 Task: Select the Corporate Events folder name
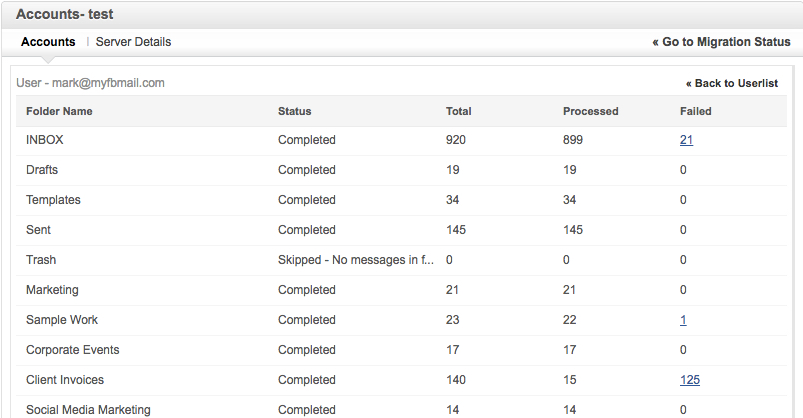point(72,350)
